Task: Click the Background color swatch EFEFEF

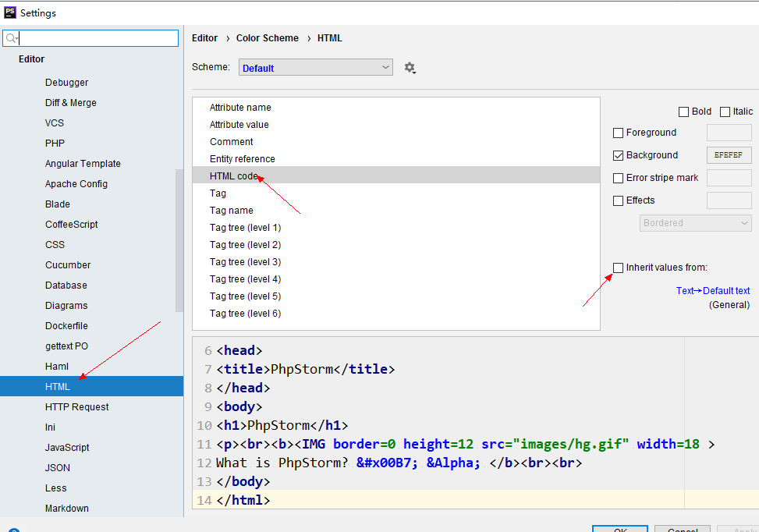Action: [x=729, y=155]
